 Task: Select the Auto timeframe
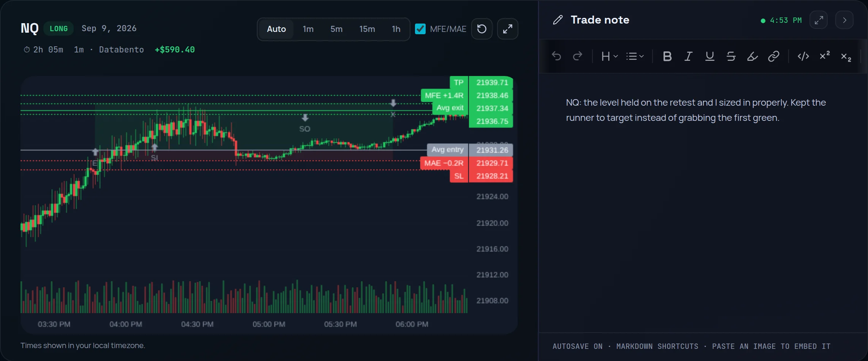point(276,29)
